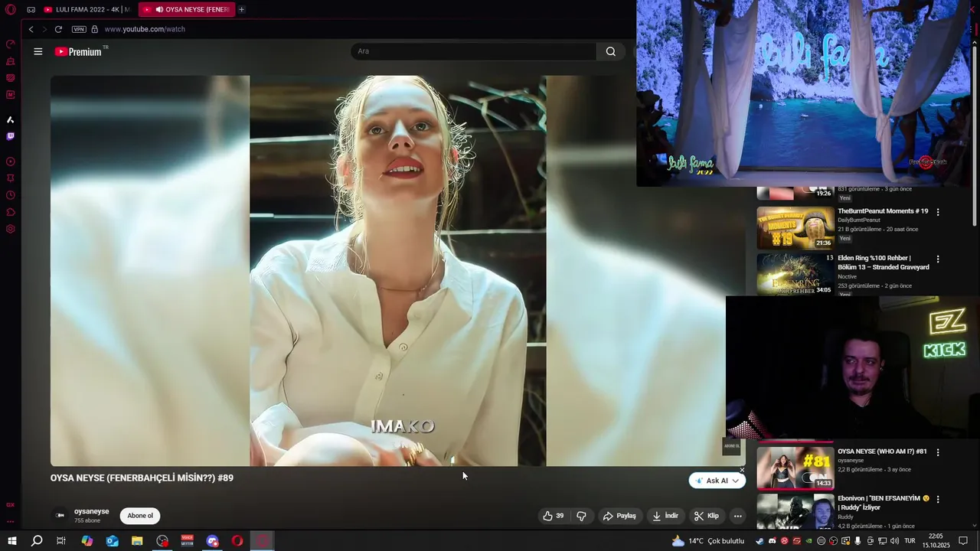
Task: Open the striped sidebar panel icon
Action: [x=11, y=78]
